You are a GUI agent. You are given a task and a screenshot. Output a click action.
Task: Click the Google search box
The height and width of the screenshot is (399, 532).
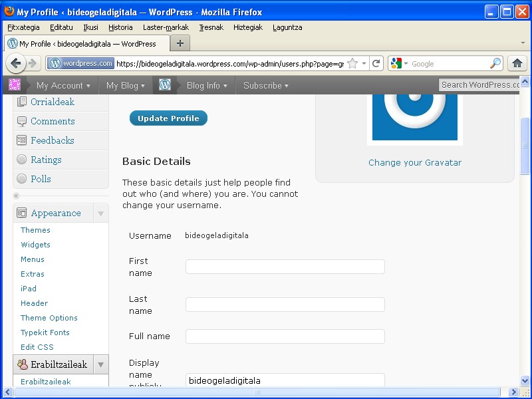pos(450,64)
